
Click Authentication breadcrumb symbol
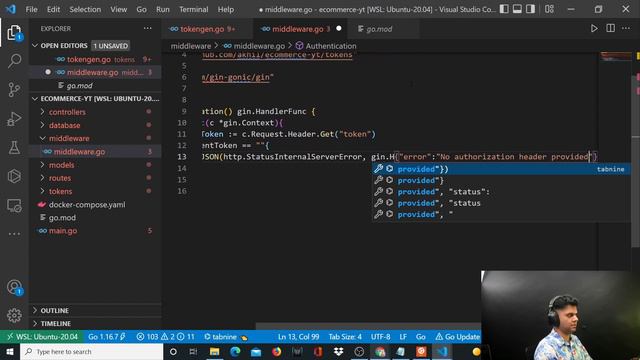326,46
